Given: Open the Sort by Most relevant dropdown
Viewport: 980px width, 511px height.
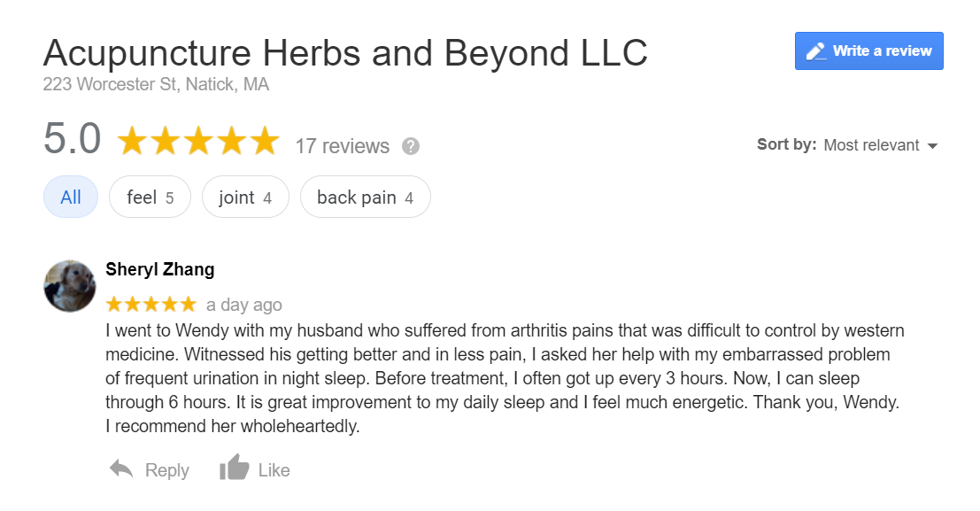Looking at the screenshot, I should click(x=871, y=145).
